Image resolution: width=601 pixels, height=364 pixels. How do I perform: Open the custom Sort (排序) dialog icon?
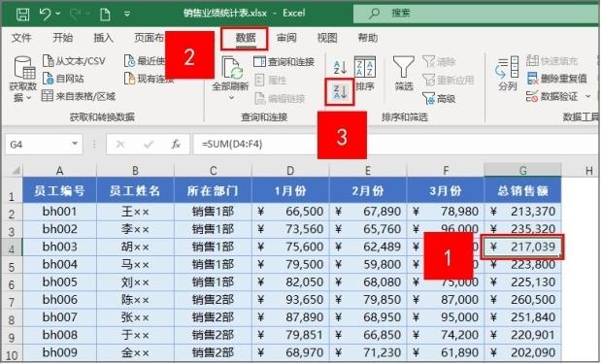(x=364, y=74)
